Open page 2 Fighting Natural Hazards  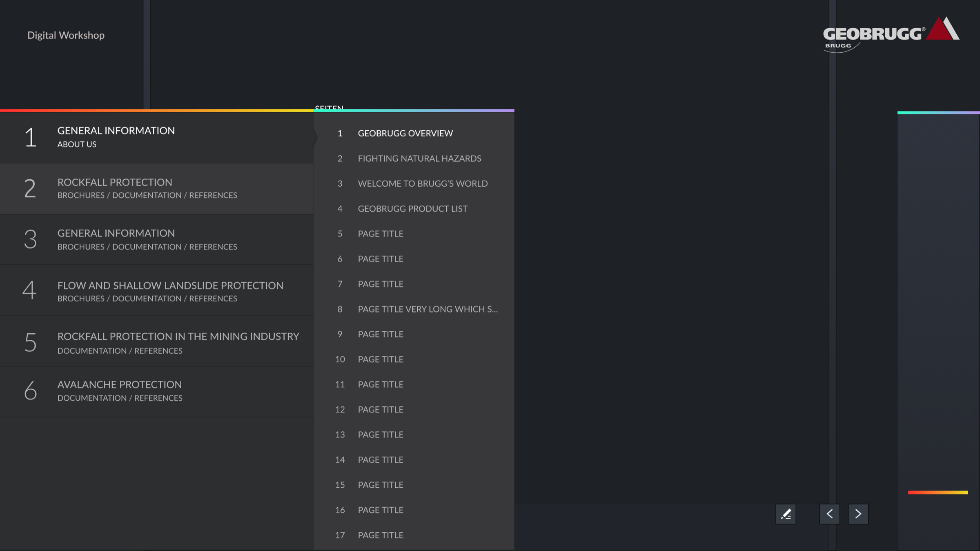click(x=414, y=158)
